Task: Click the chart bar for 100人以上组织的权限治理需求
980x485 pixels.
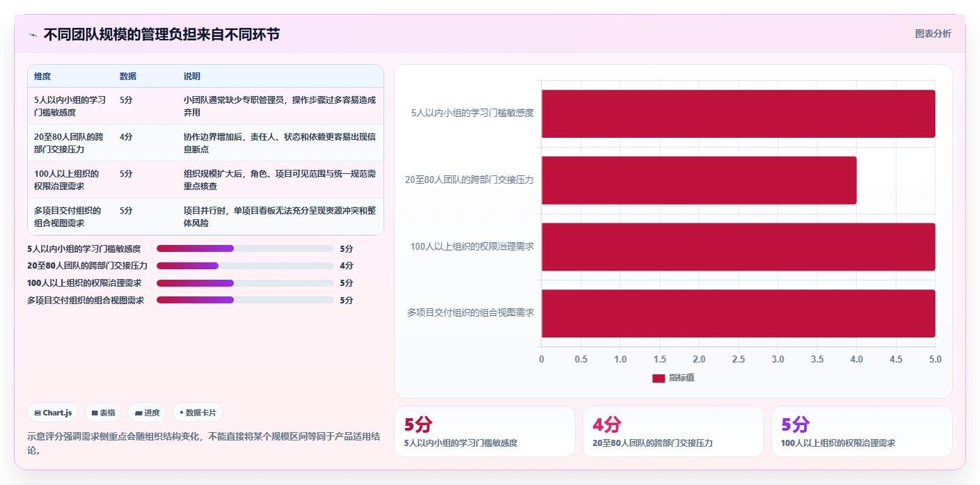Action: 738,246
